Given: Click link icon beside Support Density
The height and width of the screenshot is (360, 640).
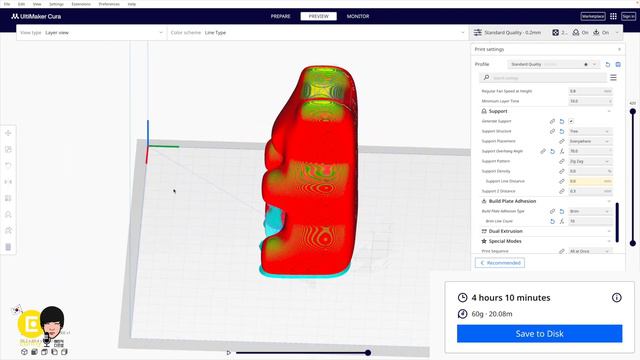Looking at the screenshot, I should pos(562,171).
